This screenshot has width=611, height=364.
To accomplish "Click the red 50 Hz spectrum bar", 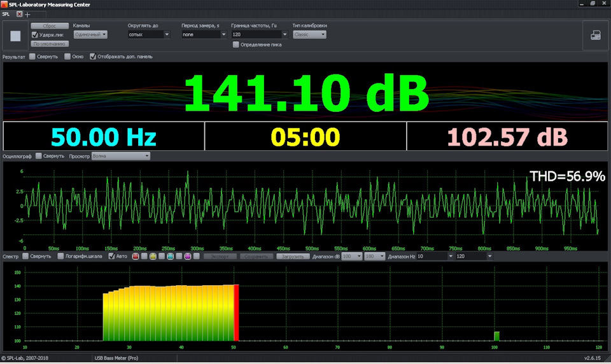I will pos(236,312).
